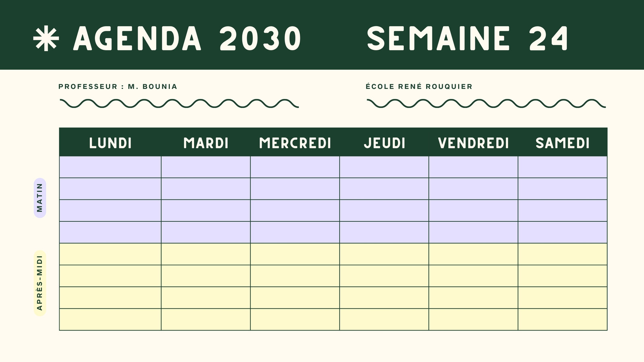Click the ÉCOLE RENÉ ROUQUIER label
The height and width of the screenshot is (362, 644).
point(419,86)
